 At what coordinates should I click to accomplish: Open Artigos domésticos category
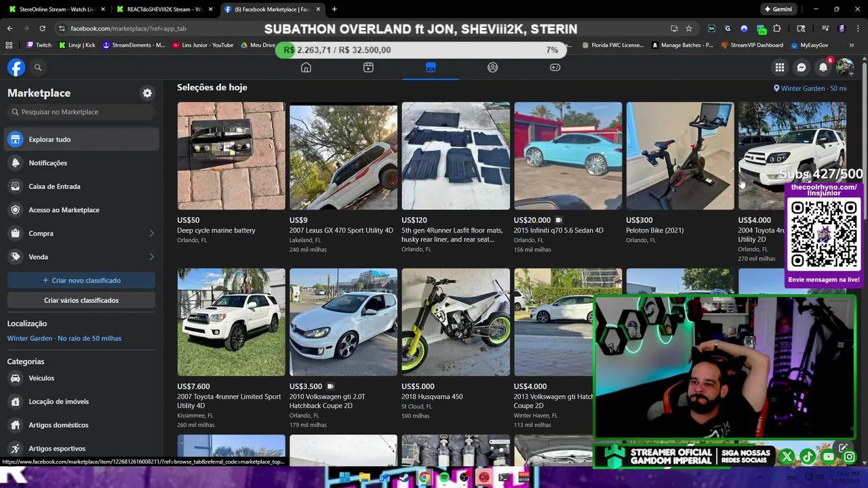click(x=81, y=425)
